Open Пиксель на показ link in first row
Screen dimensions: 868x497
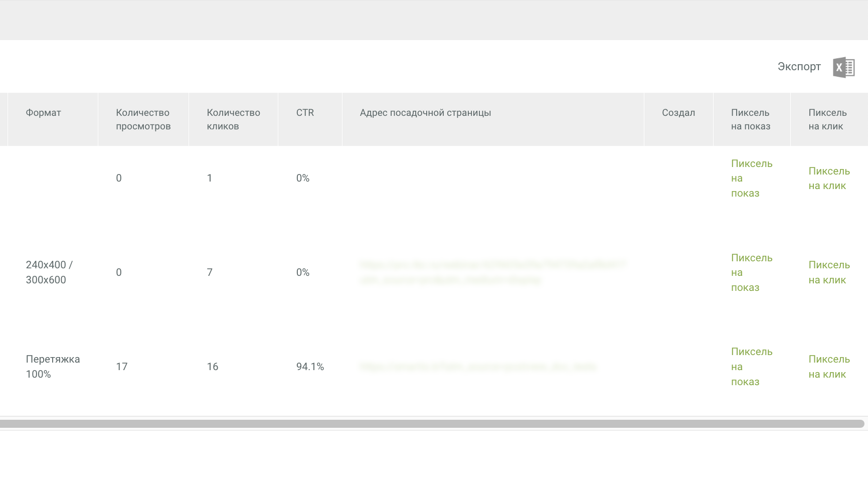pos(751,179)
